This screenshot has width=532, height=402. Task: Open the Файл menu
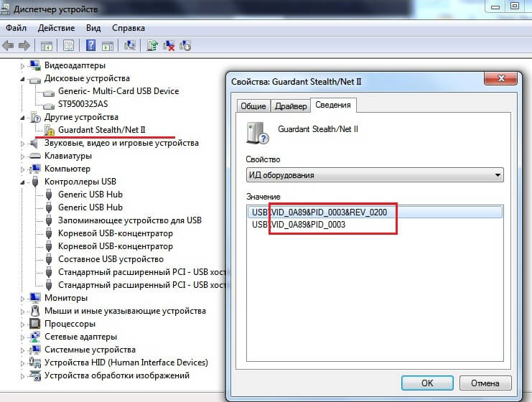click(16, 28)
